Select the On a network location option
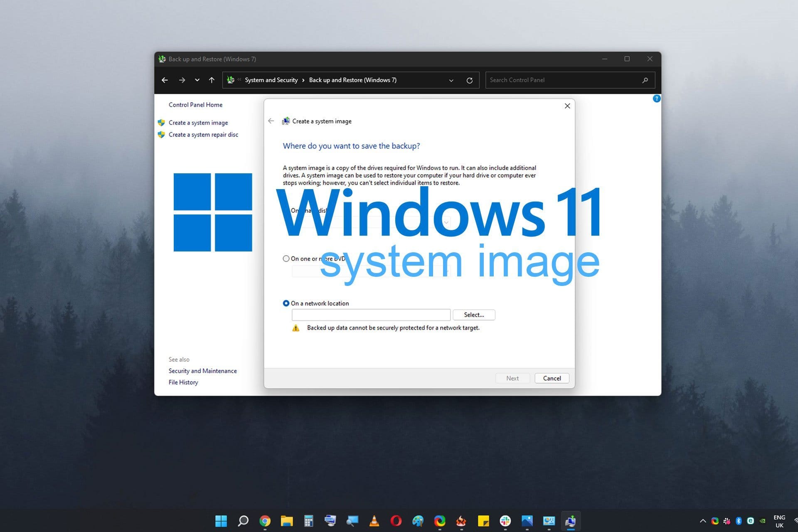The width and height of the screenshot is (798, 532). pyautogui.click(x=286, y=303)
